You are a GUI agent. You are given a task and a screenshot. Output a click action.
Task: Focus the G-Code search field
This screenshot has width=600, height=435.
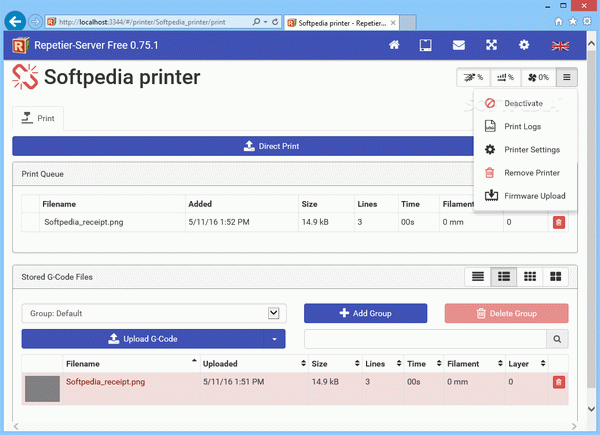[x=425, y=339]
